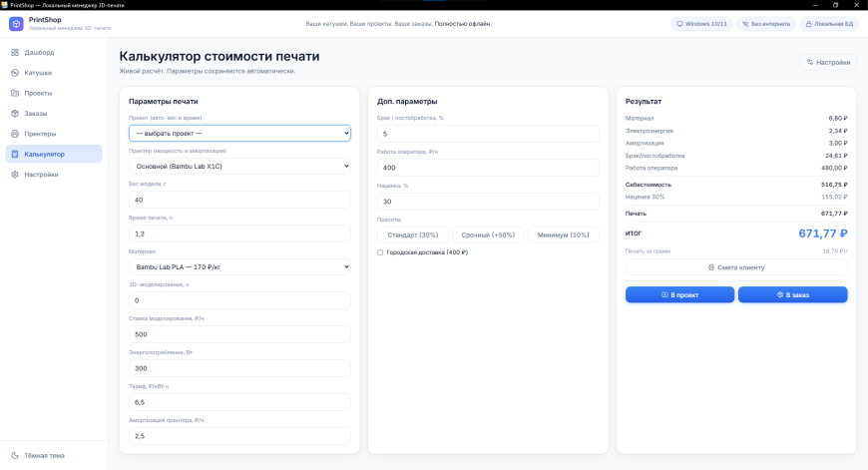Screen dimensions: 868x470
Task: Click the moon icon beside Тёмная тема
Action: click(15, 456)
